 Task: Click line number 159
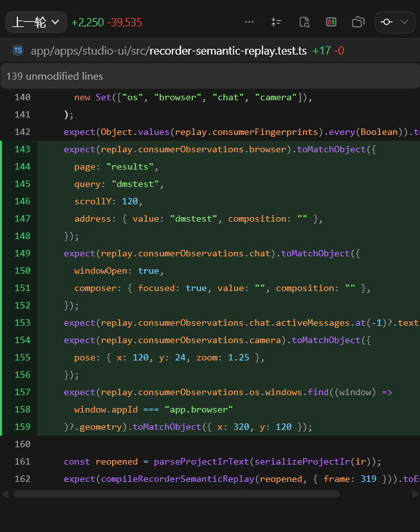23,427
